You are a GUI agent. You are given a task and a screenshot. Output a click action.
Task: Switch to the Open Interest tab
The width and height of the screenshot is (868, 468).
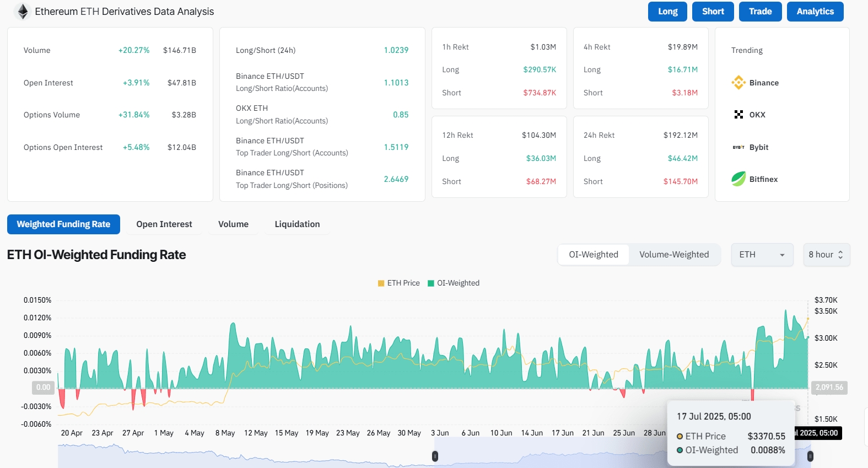(164, 224)
